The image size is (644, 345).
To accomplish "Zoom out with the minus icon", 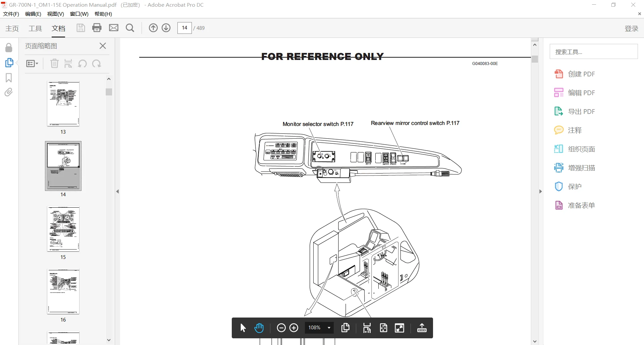I will (x=281, y=328).
